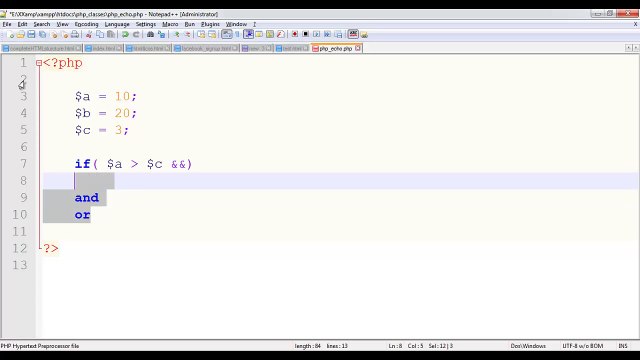Stop macro recording with black square icon
The image size is (640, 360).
click(305, 35)
